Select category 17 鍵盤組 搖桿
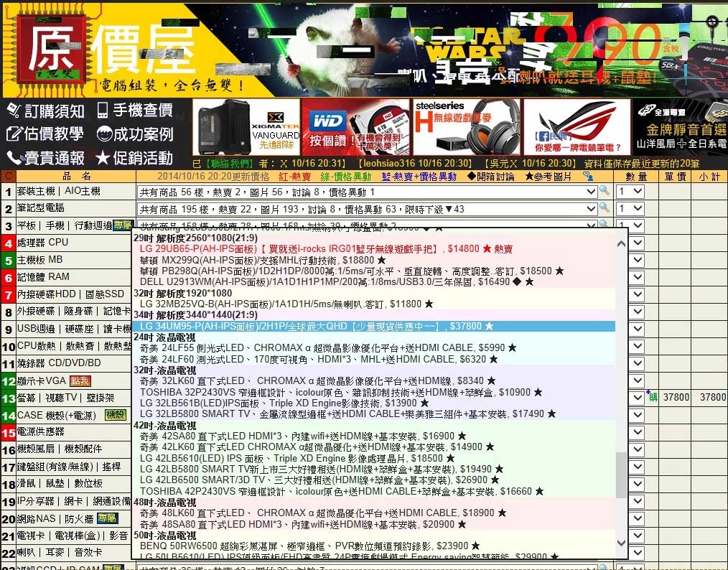This screenshot has height=570, width=728. pyautogui.click(x=69, y=466)
